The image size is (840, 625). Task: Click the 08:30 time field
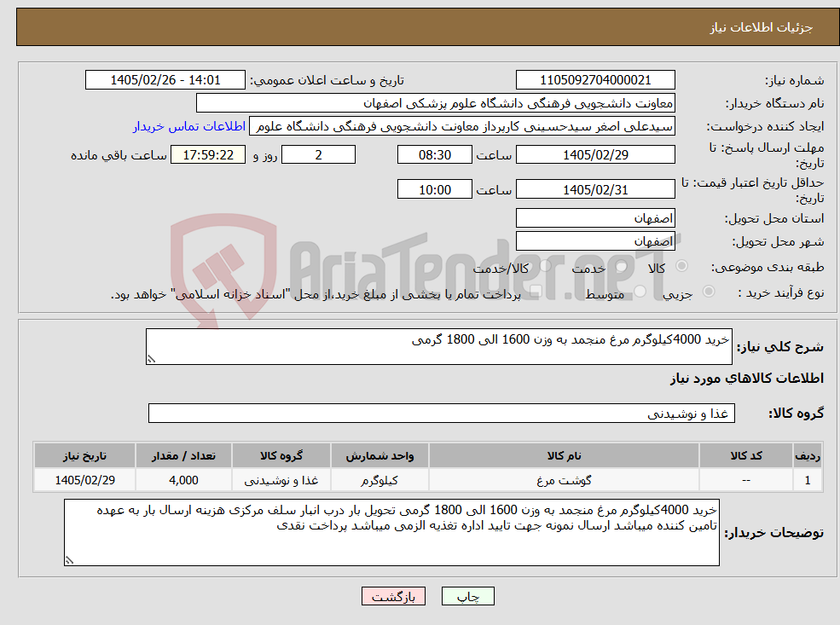point(434,155)
